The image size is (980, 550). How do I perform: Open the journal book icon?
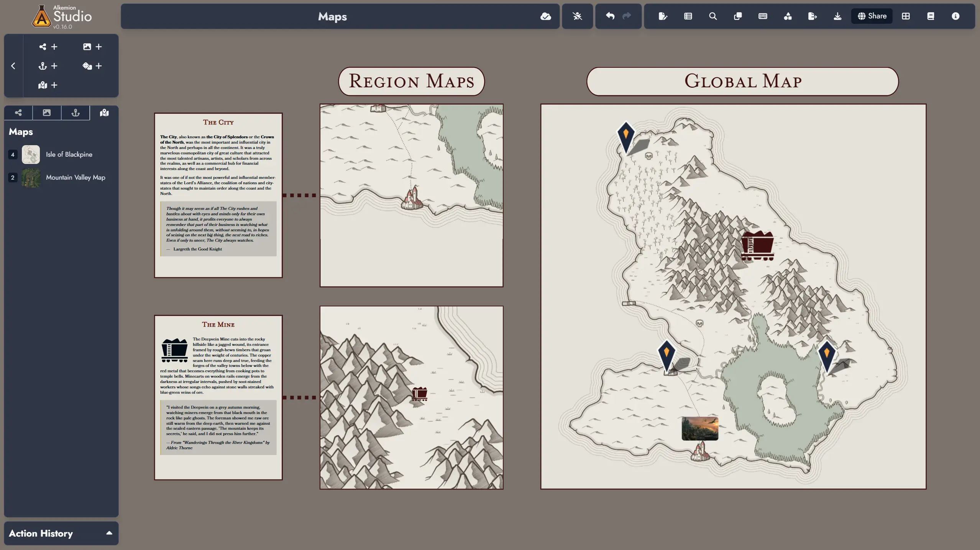[931, 16]
